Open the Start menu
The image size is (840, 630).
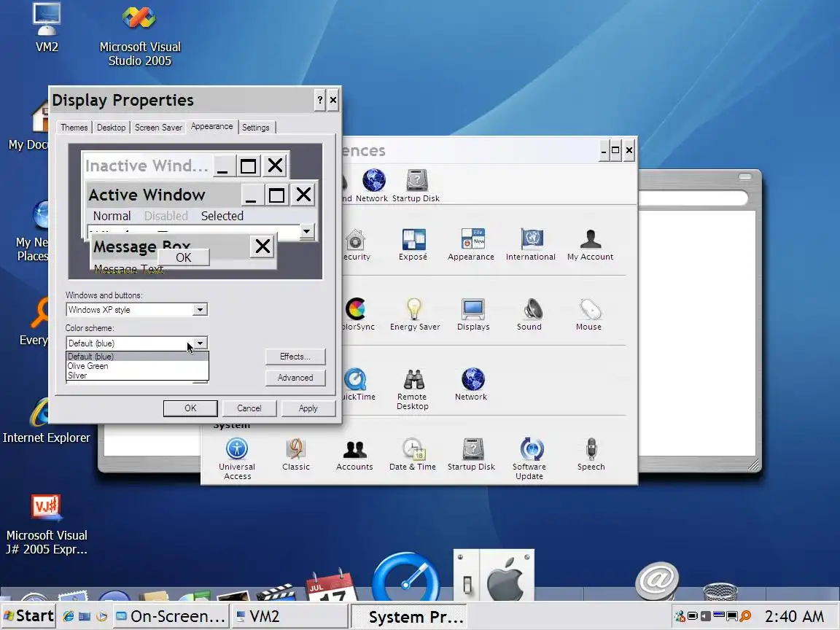point(28,616)
